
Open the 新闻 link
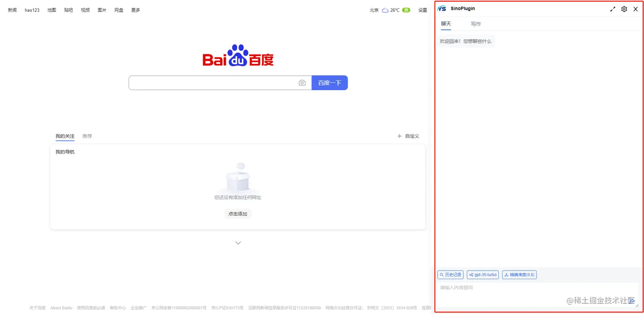pyautogui.click(x=12, y=10)
